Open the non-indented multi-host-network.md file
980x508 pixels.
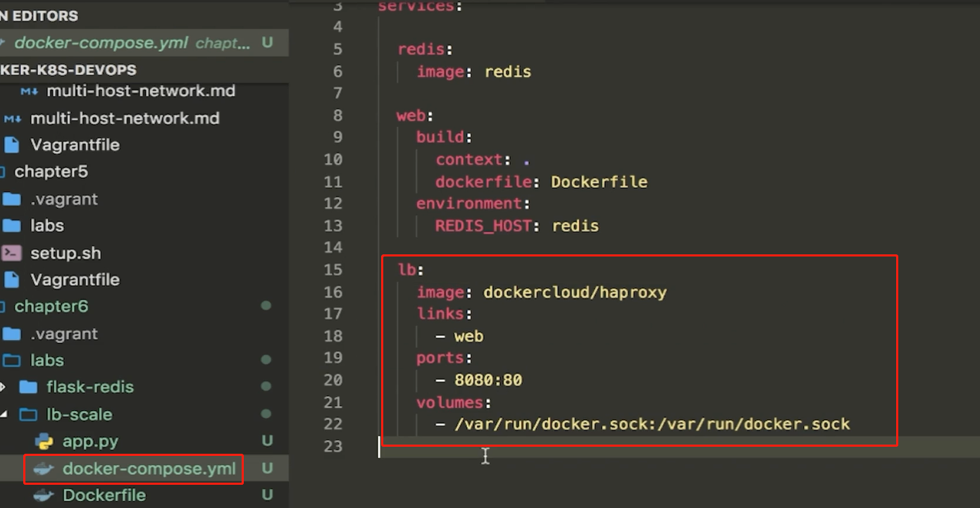coord(125,118)
